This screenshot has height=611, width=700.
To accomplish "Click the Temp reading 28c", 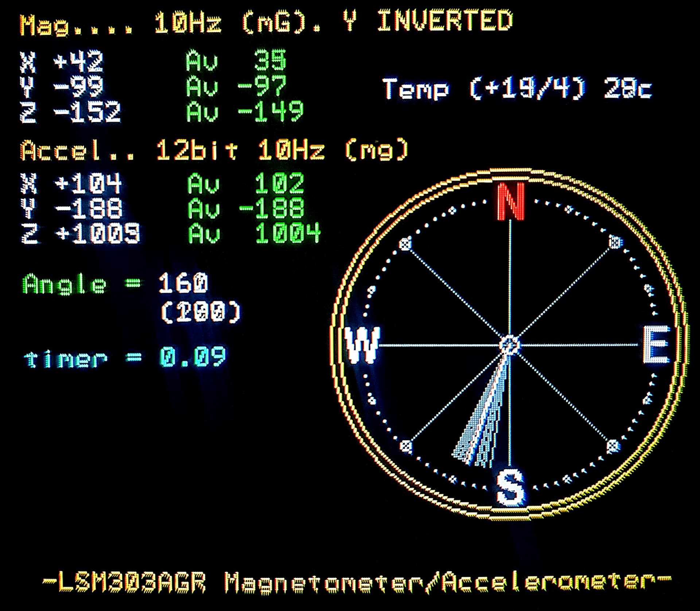I will click(x=627, y=89).
